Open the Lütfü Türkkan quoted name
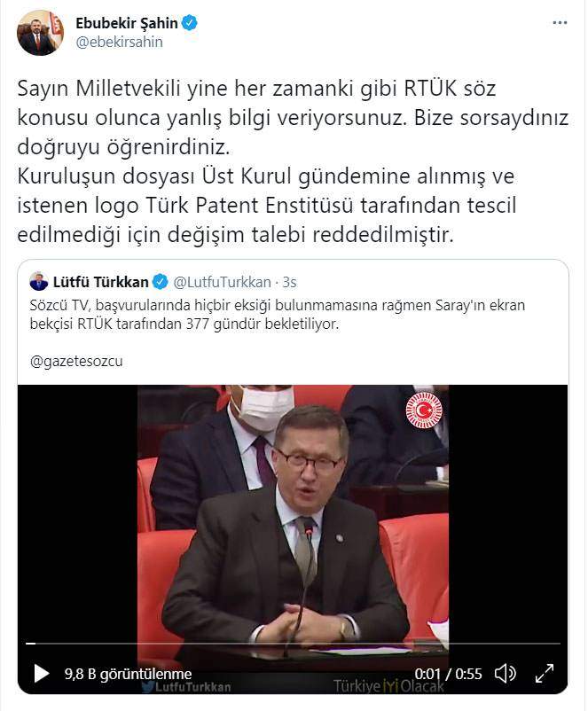This screenshot has height=711, width=588. click(x=101, y=282)
